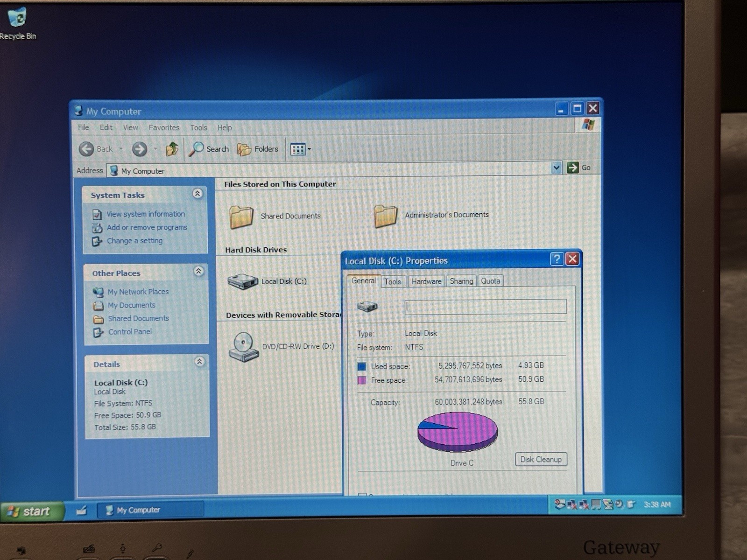
Task: Open Back history dropdown arrow
Action: coord(121,149)
